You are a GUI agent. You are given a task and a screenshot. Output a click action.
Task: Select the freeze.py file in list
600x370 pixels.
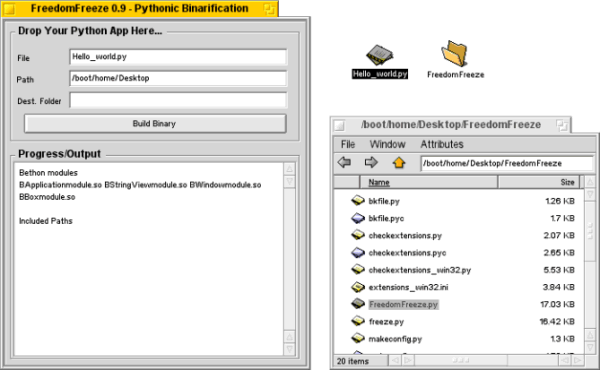[386, 322]
